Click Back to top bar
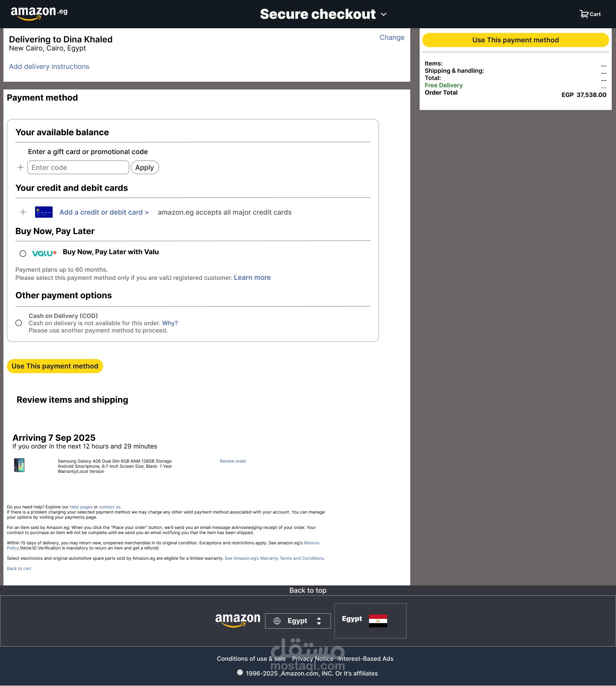Viewport: 616px width, 686px height. coord(308,591)
